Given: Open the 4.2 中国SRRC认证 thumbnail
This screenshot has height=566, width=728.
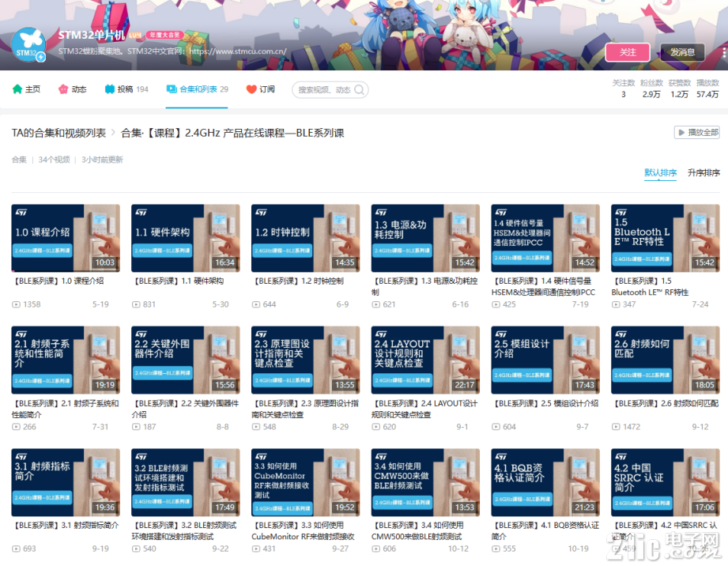Looking at the screenshot, I should point(666,482).
